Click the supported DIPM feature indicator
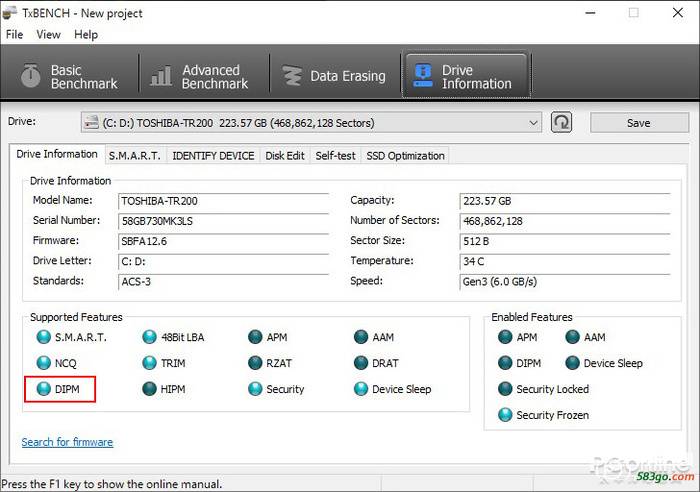The height and width of the screenshot is (492, 700). [43, 389]
